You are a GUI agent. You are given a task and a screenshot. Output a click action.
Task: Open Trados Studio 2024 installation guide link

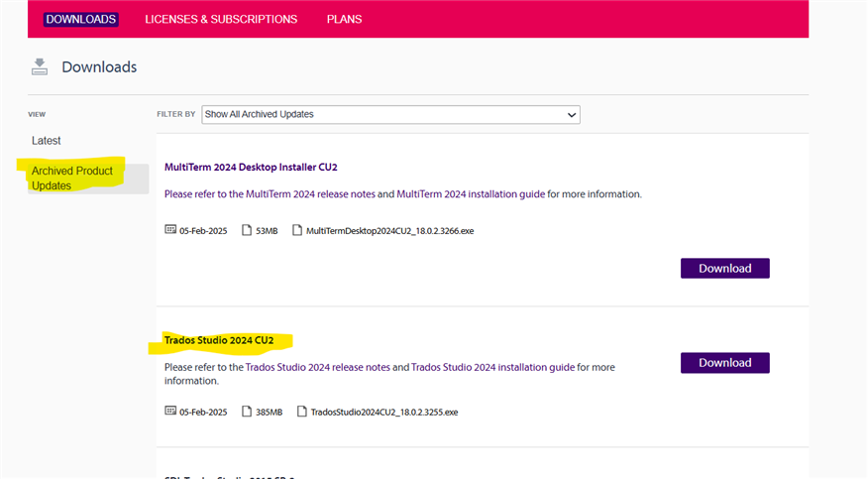[x=492, y=368]
